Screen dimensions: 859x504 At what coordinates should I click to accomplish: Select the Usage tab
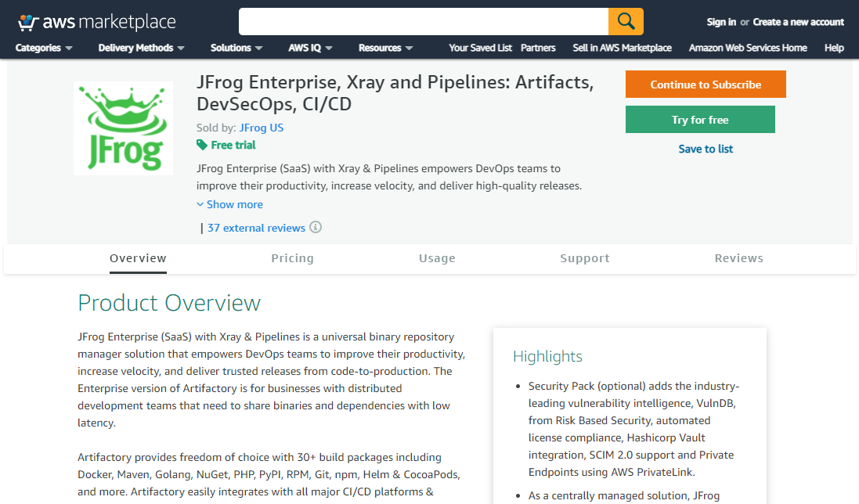437,258
